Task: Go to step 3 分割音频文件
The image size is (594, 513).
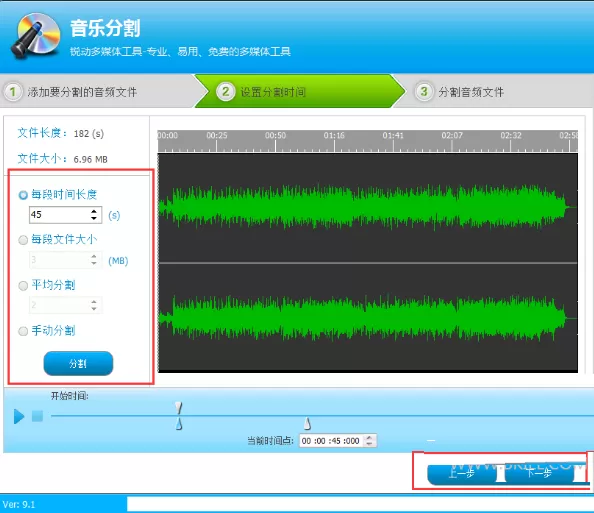Action: 492,92
